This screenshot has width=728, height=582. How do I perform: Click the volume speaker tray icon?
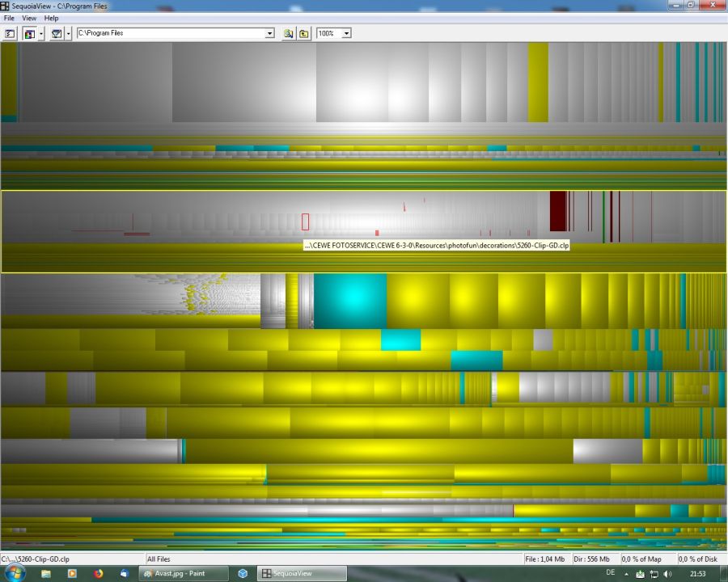point(667,574)
